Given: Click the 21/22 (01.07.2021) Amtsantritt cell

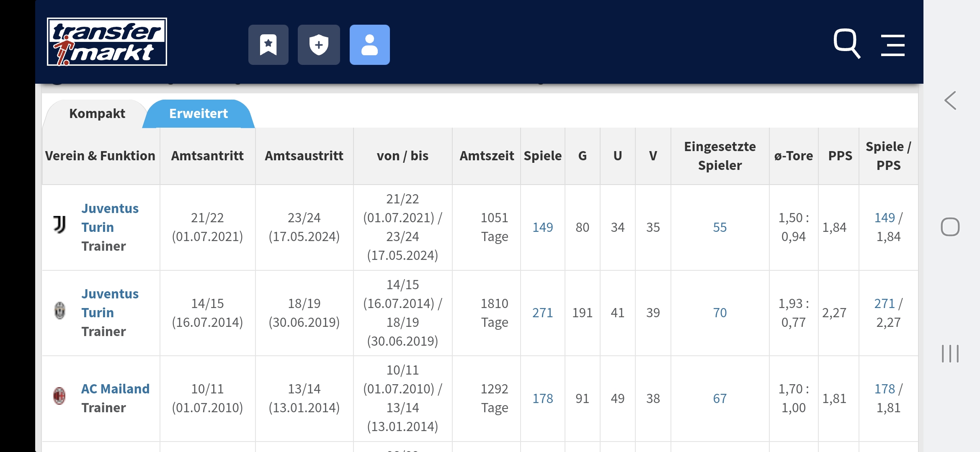Looking at the screenshot, I should coord(207,227).
